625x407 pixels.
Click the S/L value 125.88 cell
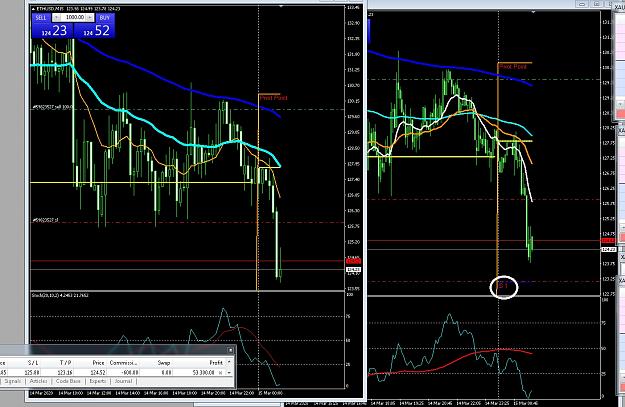[33, 372]
